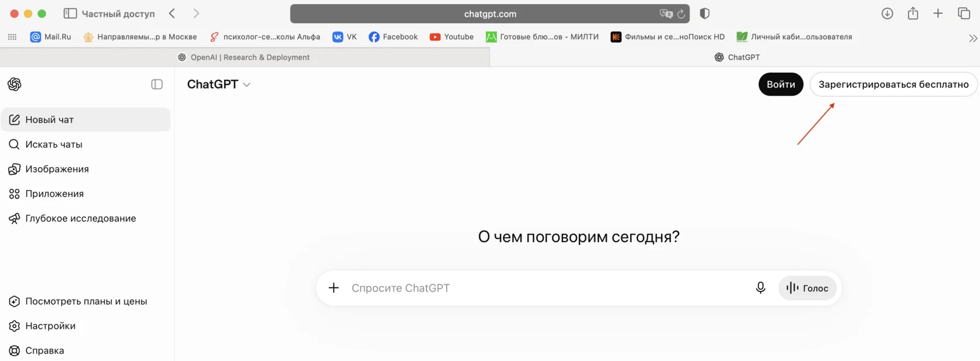
Task: Open the Facebook bookmark
Action: [x=393, y=37]
